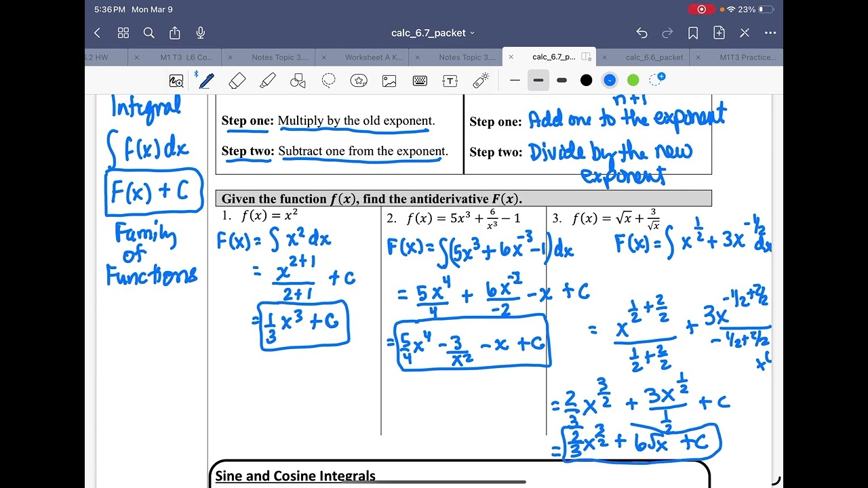
Task: Select the Laser pointer tool
Action: 481,81
